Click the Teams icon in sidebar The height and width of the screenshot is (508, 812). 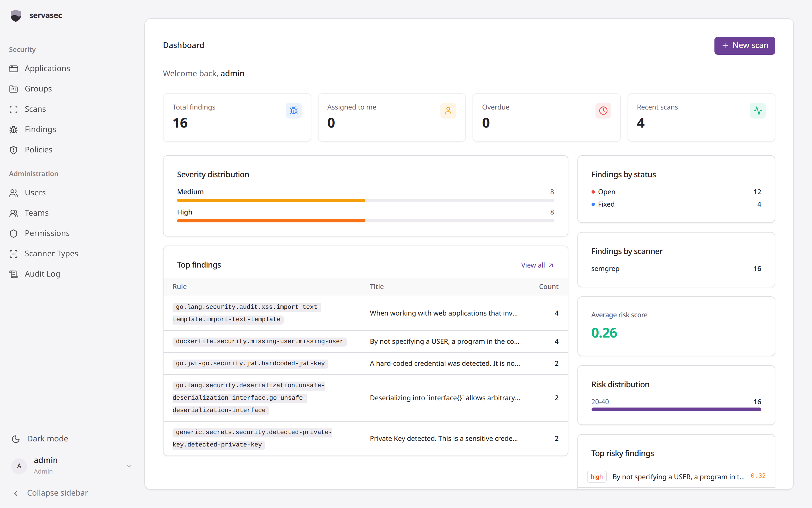coord(14,213)
